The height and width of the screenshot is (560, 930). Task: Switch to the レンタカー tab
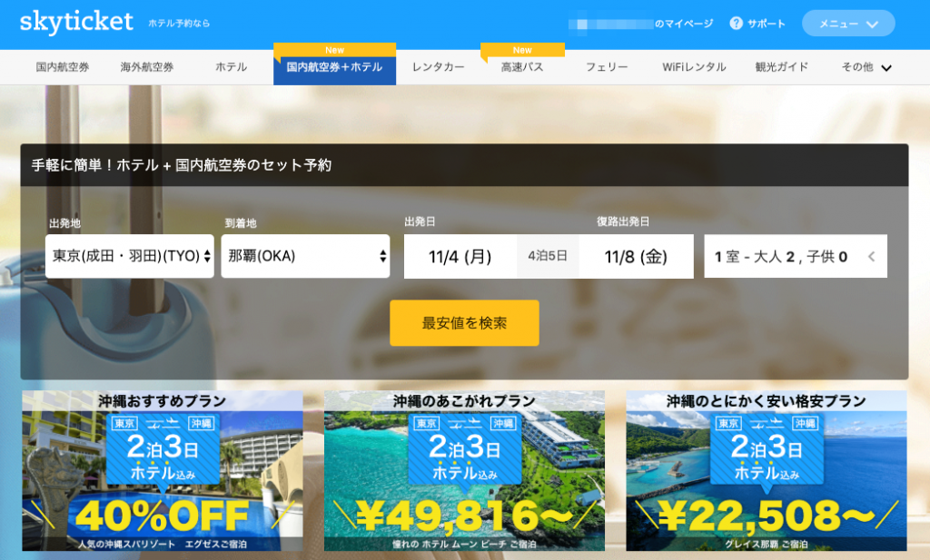coord(440,66)
